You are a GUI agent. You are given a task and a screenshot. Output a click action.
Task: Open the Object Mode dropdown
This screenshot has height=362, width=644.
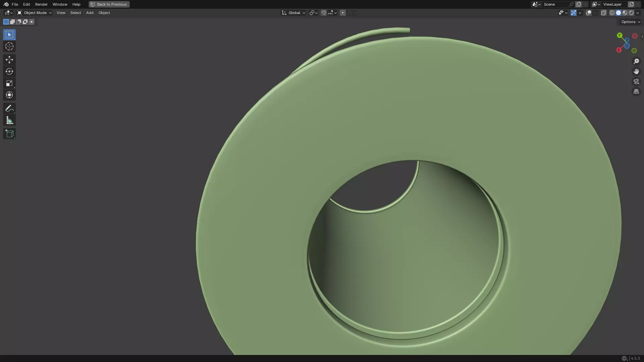(x=35, y=13)
